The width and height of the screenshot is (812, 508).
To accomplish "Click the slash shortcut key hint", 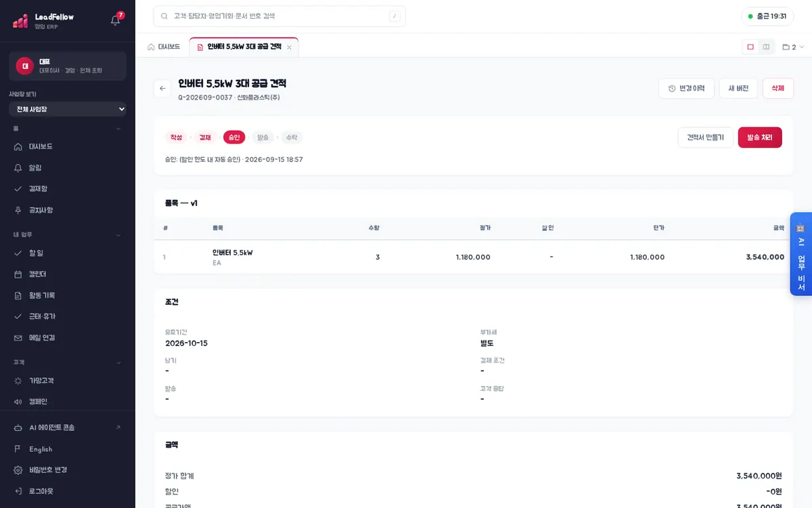I will [x=394, y=16].
